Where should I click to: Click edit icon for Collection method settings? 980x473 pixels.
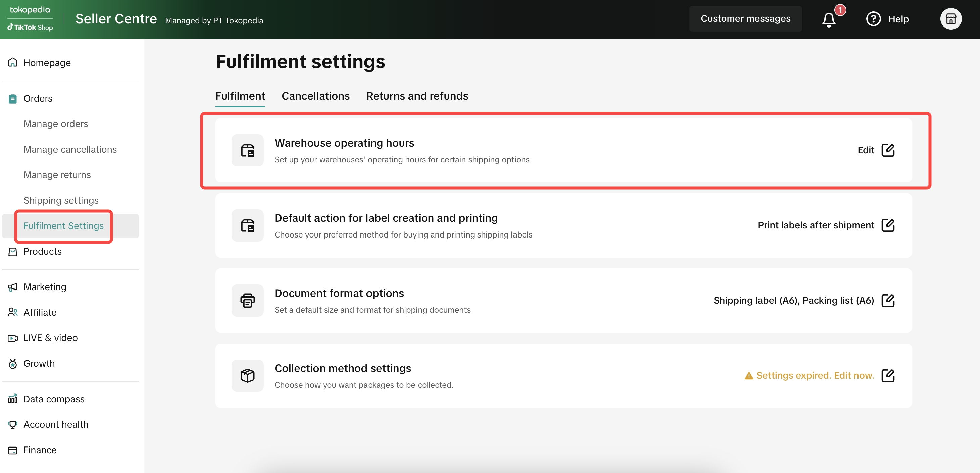[x=888, y=376]
